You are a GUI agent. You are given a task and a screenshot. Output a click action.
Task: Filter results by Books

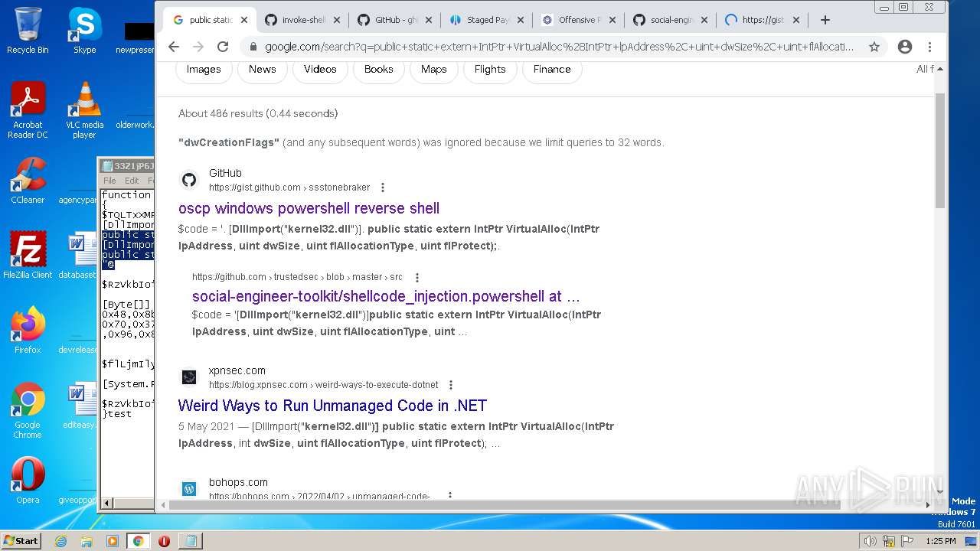tap(378, 69)
